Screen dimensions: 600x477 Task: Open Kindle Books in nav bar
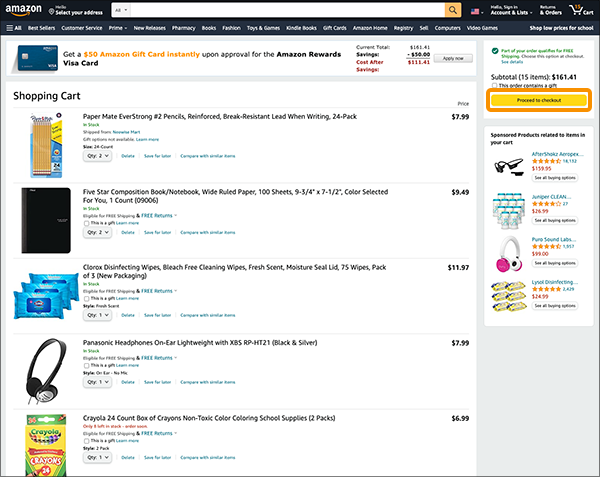coord(301,28)
